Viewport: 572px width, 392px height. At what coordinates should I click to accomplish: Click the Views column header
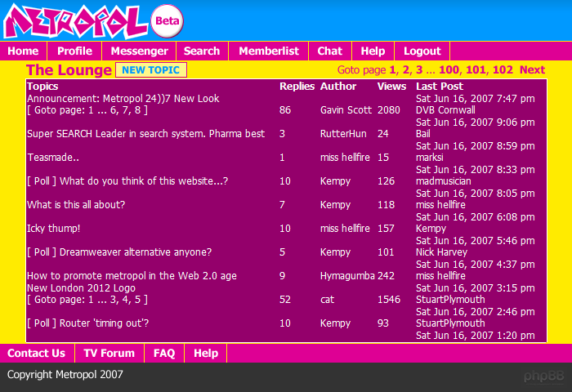391,87
